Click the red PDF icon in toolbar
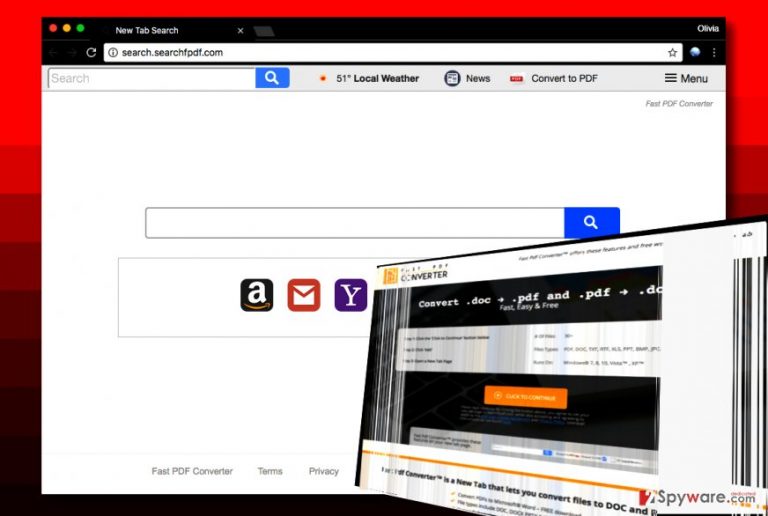Screen dimensions: 768x516 tap(516, 79)
